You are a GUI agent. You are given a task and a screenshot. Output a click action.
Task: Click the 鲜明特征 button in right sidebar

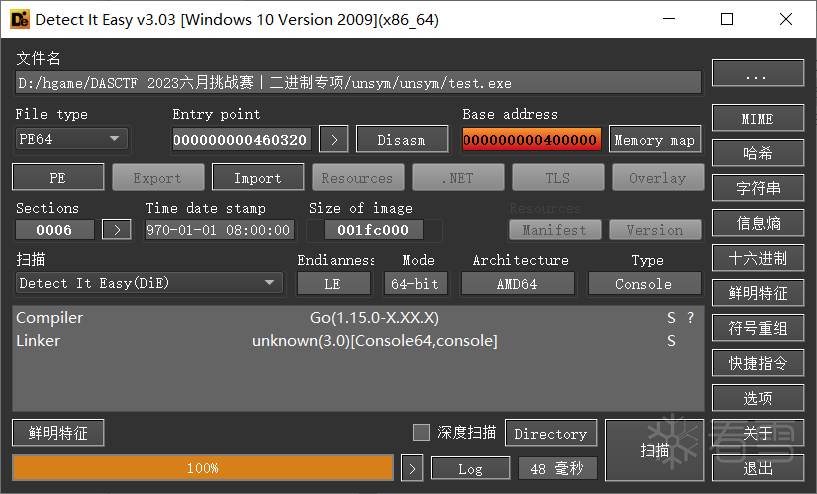758,293
